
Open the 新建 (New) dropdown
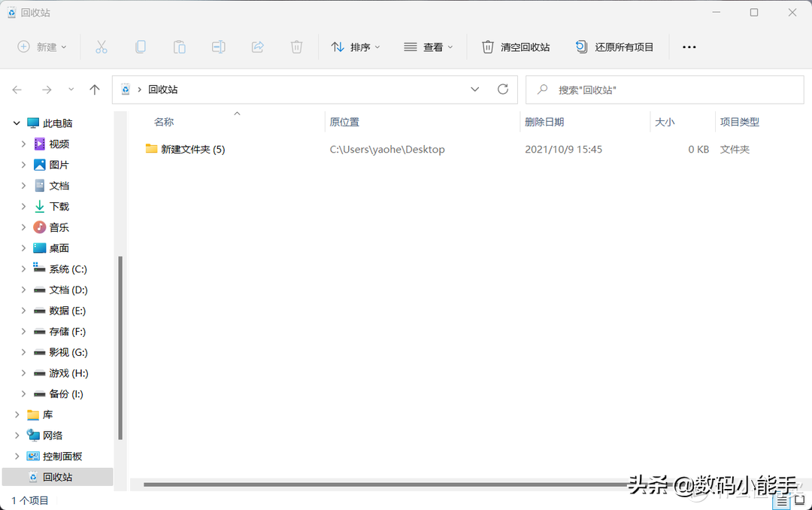click(x=42, y=47)
